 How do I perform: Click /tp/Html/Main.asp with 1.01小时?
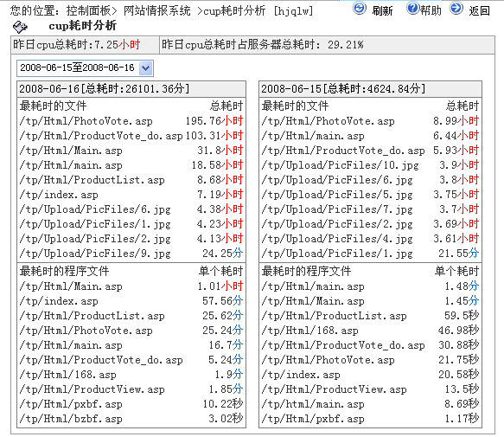(x=131, y=286)
